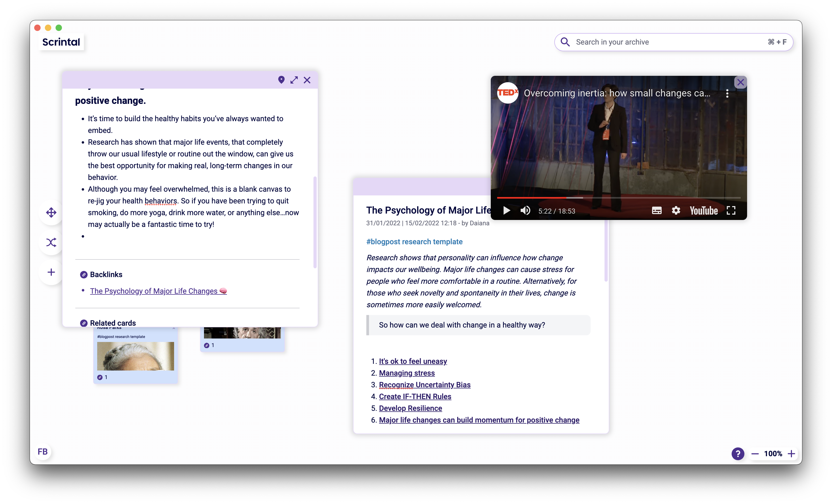
Task: Play the TEDx video
Action: point(507,211)
